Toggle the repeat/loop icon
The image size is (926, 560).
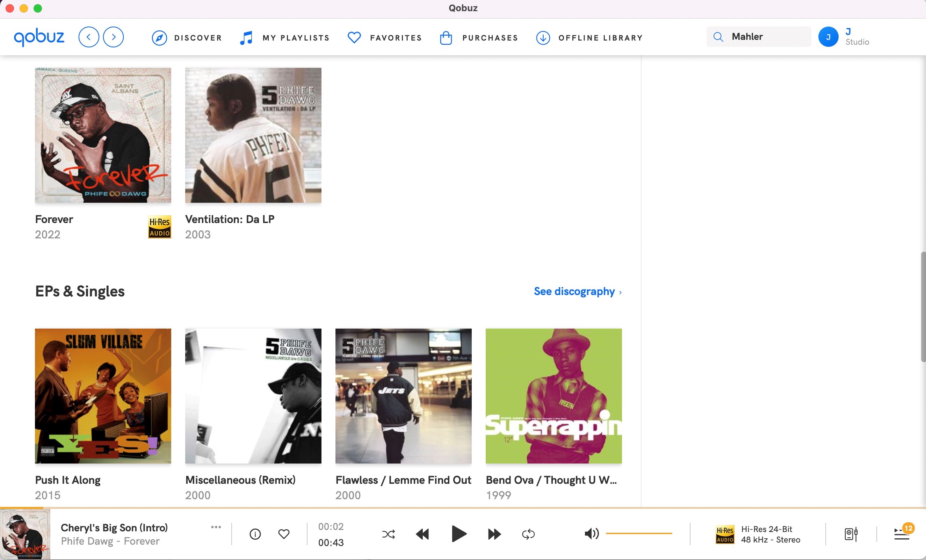(528, 534)
